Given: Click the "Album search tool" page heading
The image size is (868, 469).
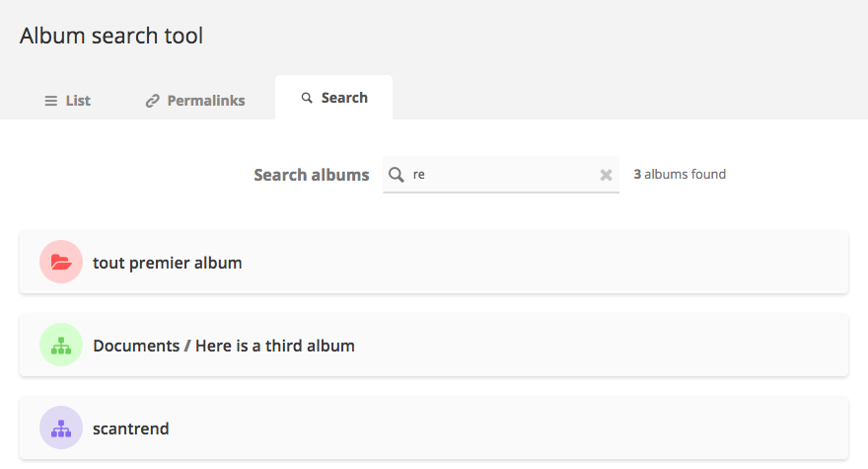Looking at the screenshot, I should pos(111,36).
